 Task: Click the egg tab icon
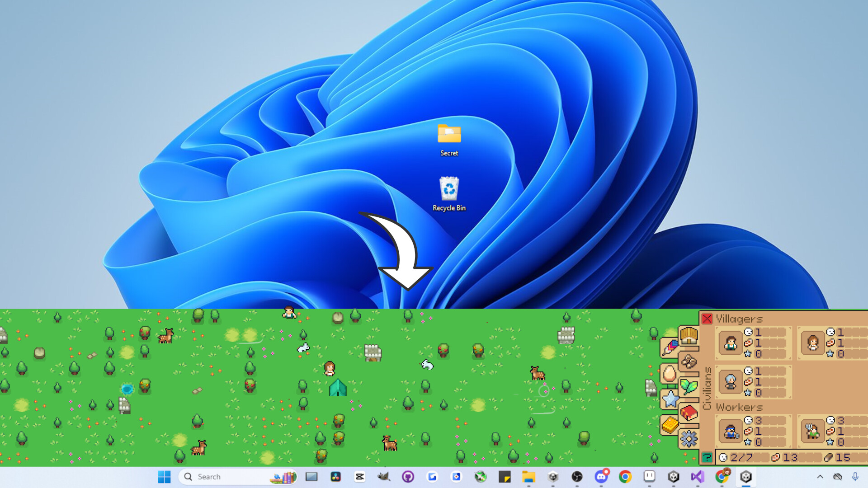click(x=669, y=374)
